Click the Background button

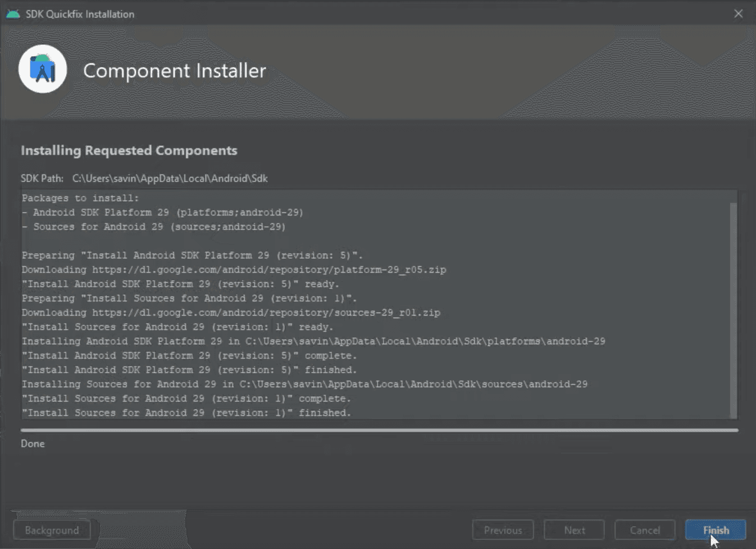click(51, 529)
